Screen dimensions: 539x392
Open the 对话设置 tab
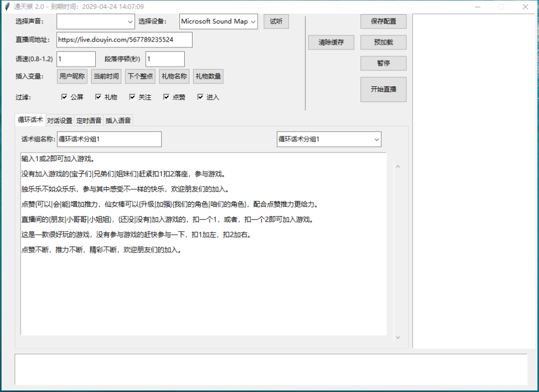point(59,119)
